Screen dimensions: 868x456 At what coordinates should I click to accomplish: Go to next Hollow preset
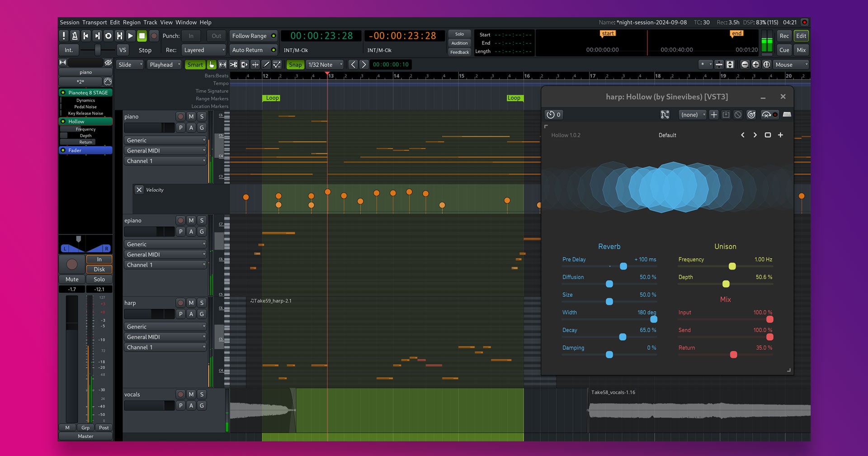click(x=755, y=135)
